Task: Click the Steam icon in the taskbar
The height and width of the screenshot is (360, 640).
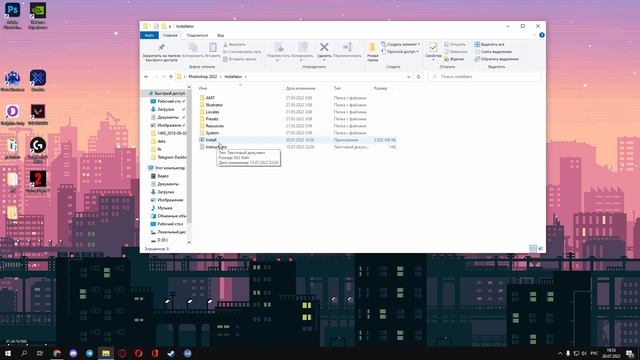Action: pos(171,353)
